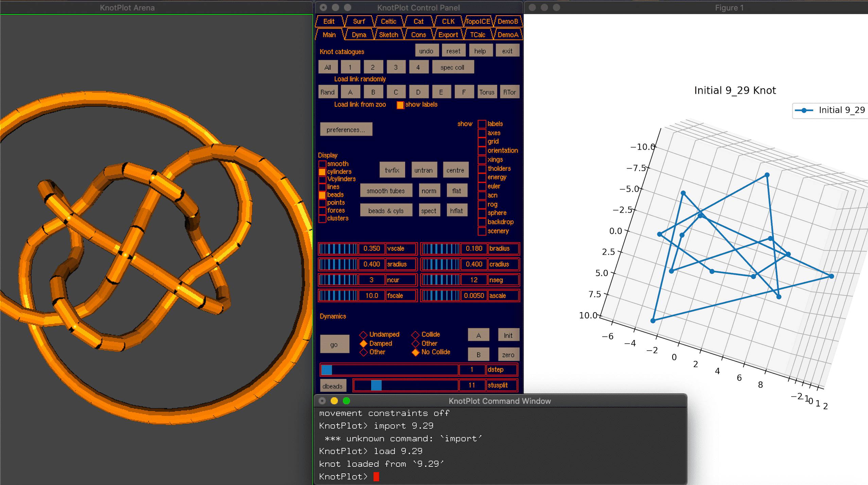
Task: Toggle the show labels checkbox under zoo
Action: click(400, 105)
